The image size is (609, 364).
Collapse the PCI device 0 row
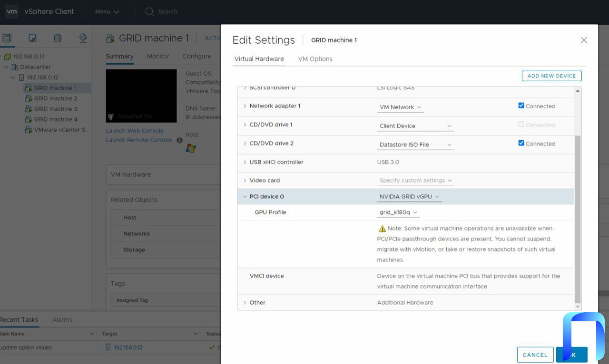245,197
